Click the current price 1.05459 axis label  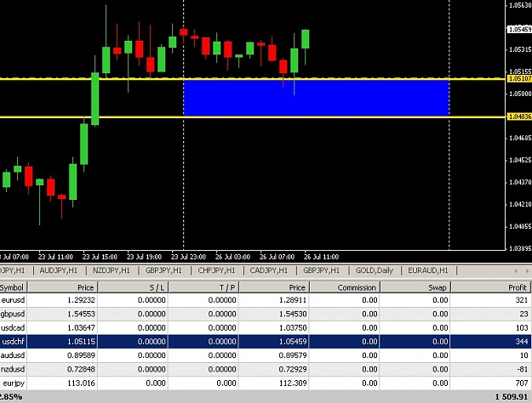tap(519, 30)
